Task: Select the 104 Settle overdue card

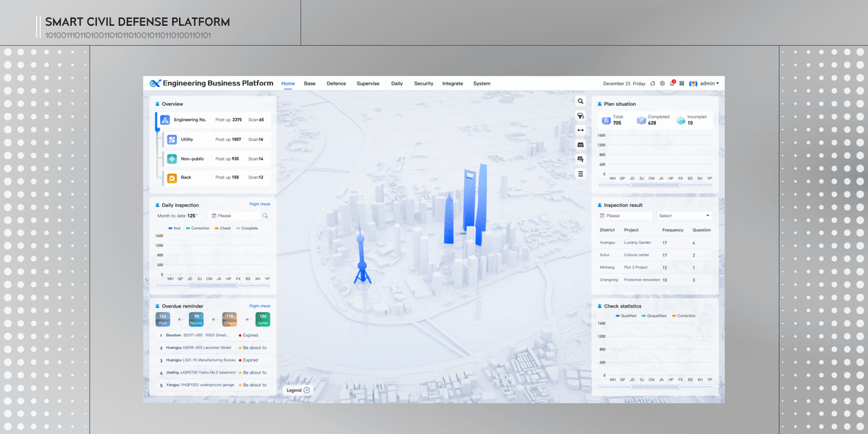Action: coord(262,319)
